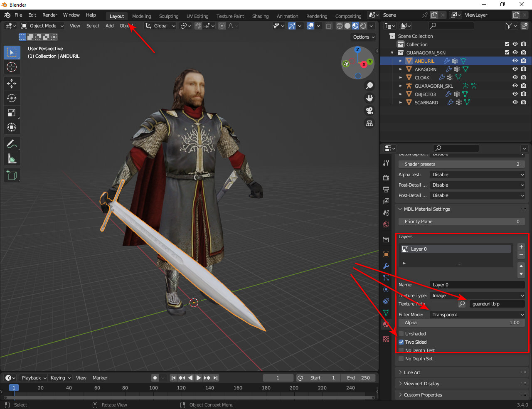The height and width of the screenshot is (409, 532).
Task: Open the Filter Mode Transparent dropdown
Action: tap(477, 315)
